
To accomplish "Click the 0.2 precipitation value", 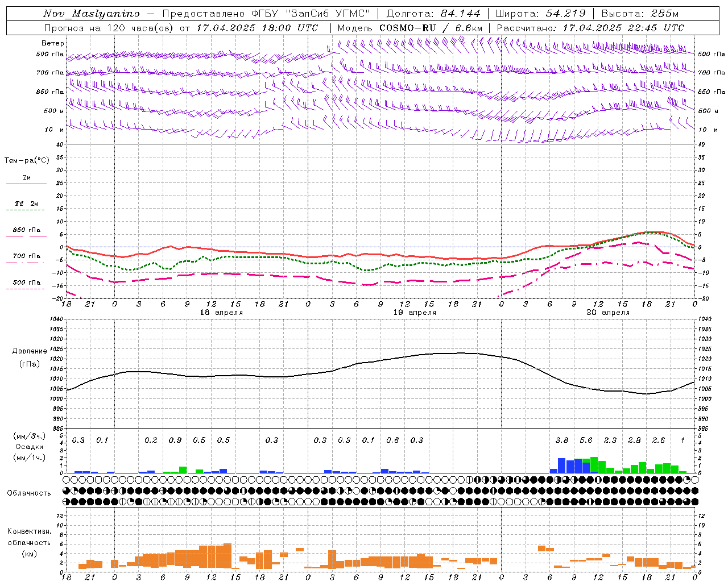I will point(151,440).
